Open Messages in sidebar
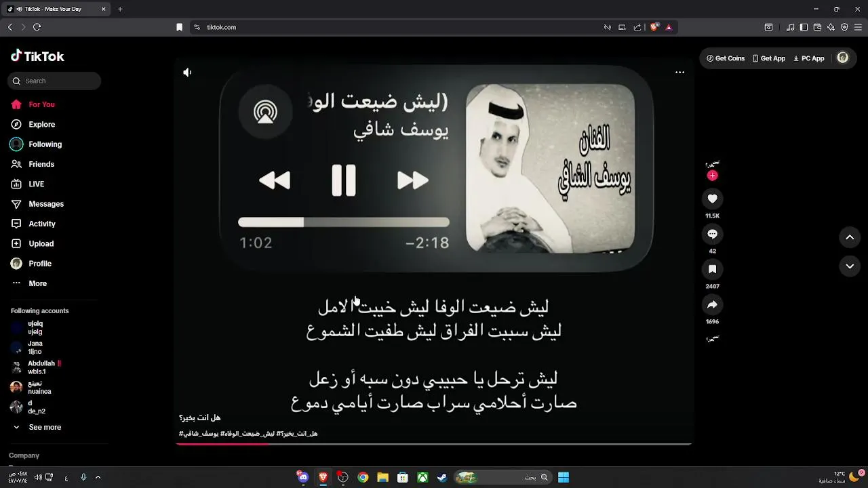The image size is (868, 488). [x=37, y=204]
